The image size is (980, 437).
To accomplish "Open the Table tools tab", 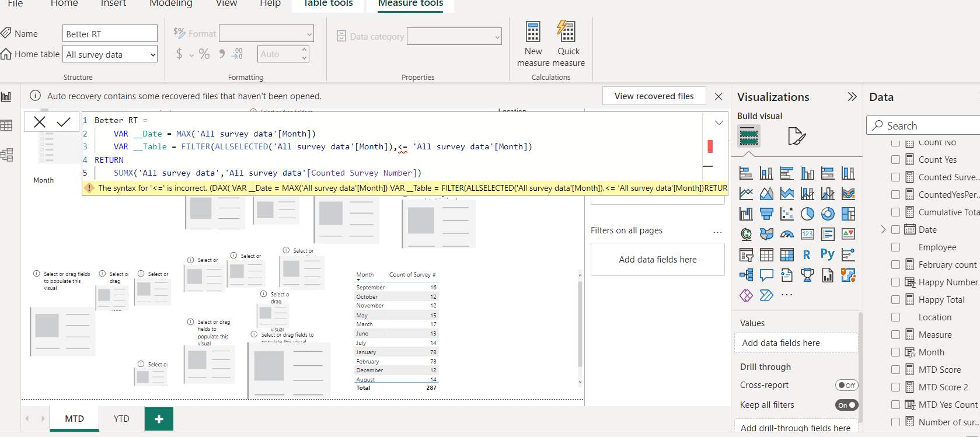I will point(328,4).
